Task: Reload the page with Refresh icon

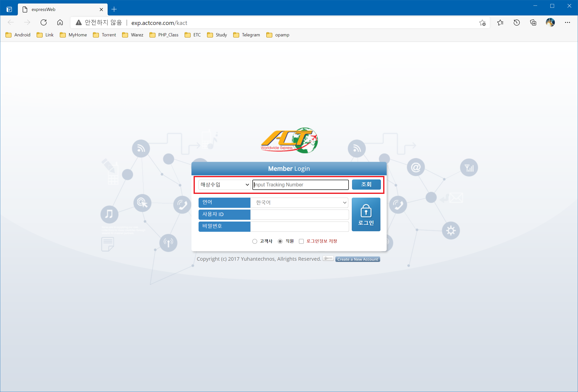Action: point(44,23)
